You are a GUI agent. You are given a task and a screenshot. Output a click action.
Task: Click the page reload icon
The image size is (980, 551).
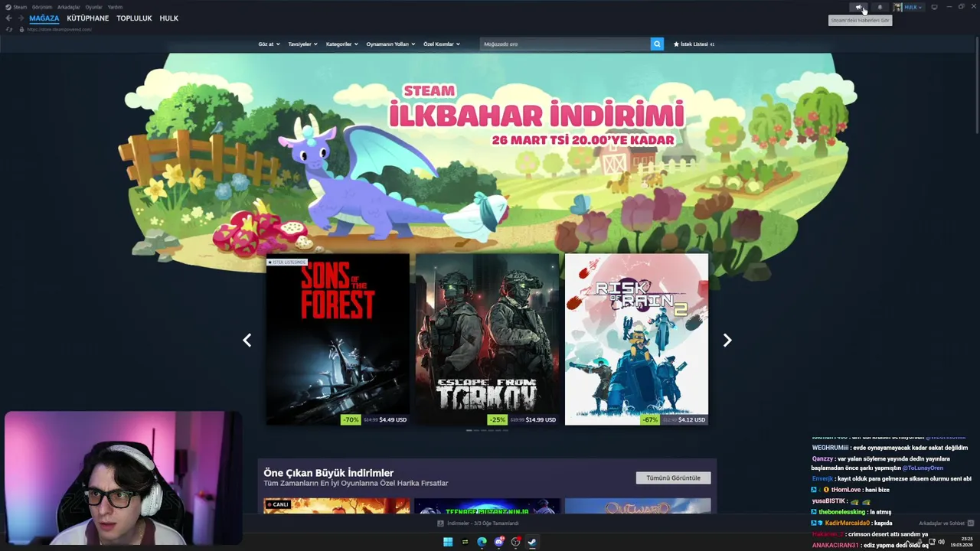point(9,29)
